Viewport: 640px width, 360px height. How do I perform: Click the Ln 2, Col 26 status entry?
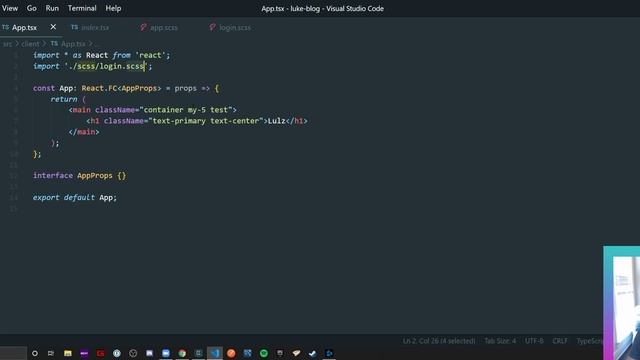pos(439,340)
